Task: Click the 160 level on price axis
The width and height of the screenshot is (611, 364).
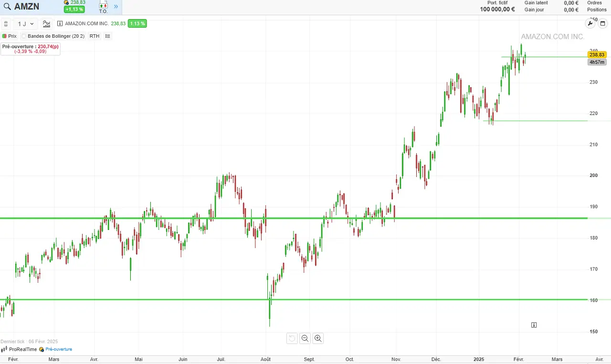Action: pyautogui.click(x=594, y=300)
